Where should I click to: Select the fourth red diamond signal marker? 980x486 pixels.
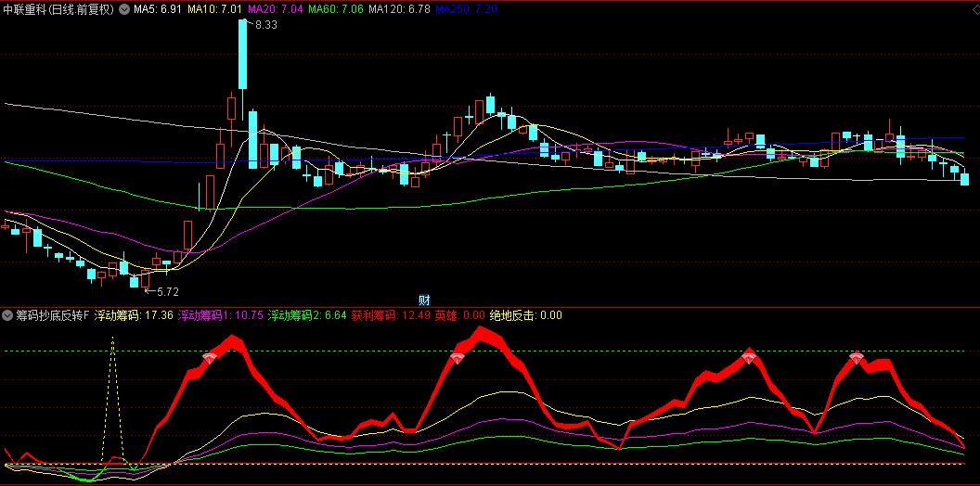(857, 358)
